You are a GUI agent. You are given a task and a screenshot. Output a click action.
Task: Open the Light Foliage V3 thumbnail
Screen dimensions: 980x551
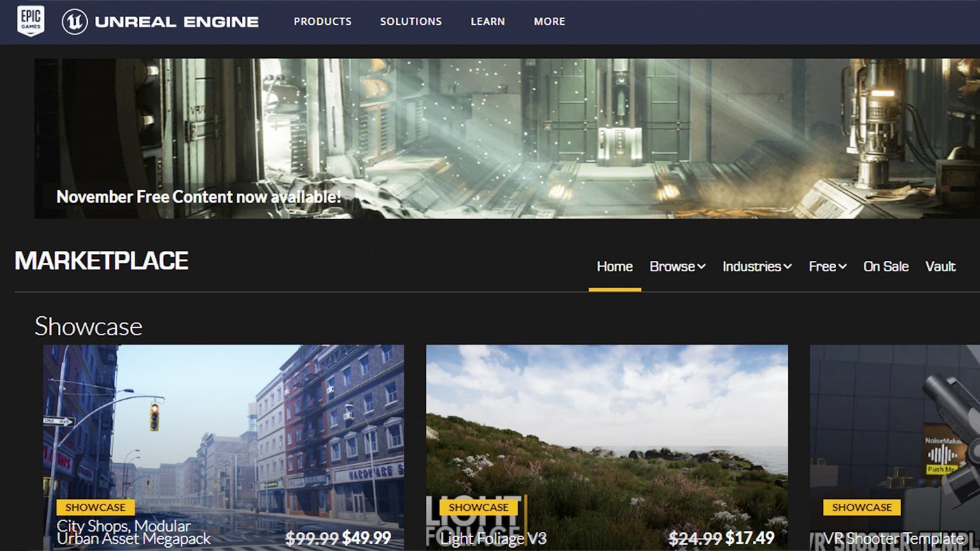pos(606,448)
